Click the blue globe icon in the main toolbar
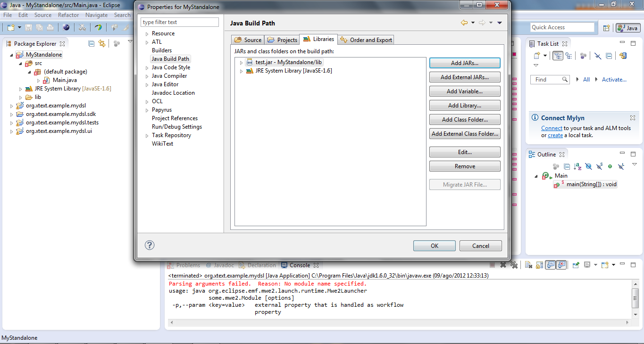The width and height of the screenshot is (644, 344). click(66, 27)
